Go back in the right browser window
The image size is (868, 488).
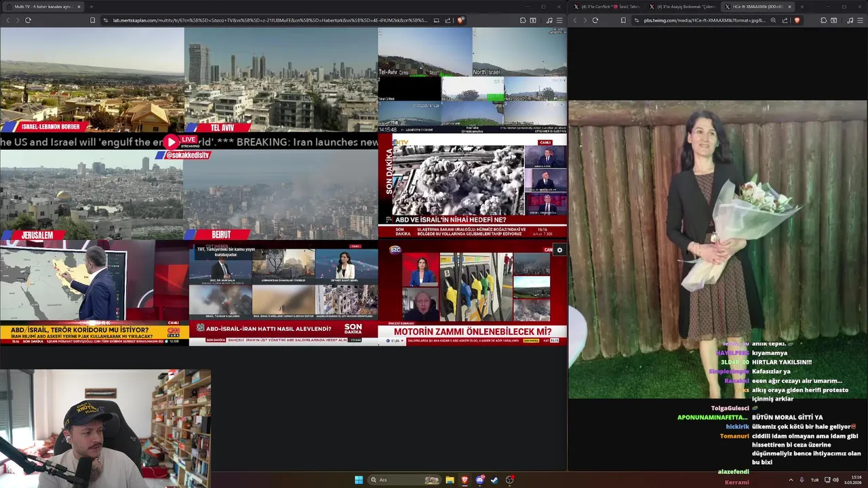click(575, 20)
